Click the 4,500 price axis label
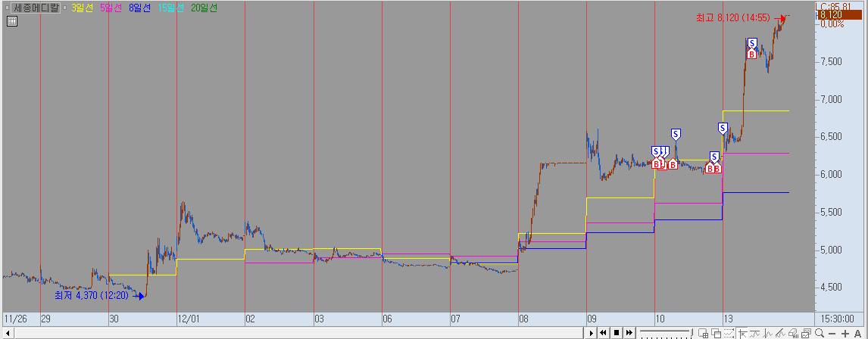Viewport: 868px width, 339px height. tap(830, 288)
